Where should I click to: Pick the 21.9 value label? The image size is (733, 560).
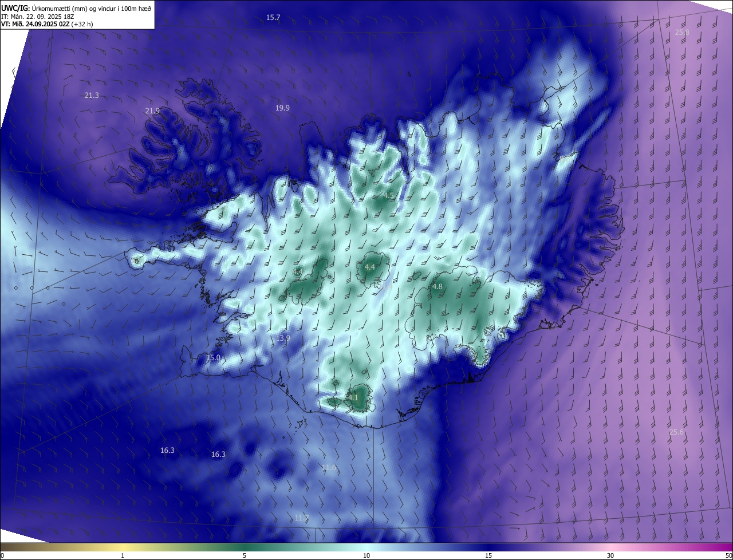click(152, 111)
